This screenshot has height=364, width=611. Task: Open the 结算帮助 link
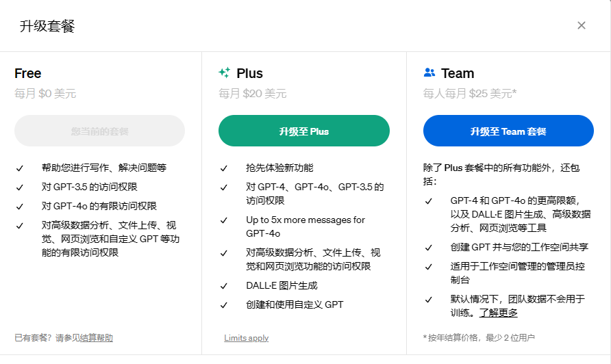point(97,338)
